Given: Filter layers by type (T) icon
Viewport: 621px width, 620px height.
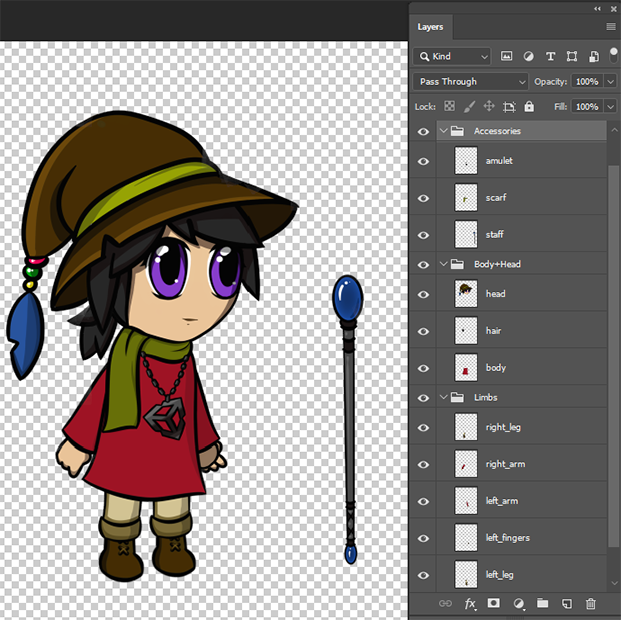Looking at the screenshot, I should [x=550, y=57].
